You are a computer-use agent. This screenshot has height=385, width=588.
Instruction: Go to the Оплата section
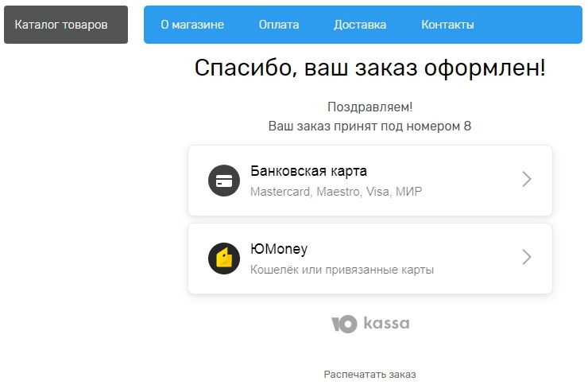tap(279, 25)
